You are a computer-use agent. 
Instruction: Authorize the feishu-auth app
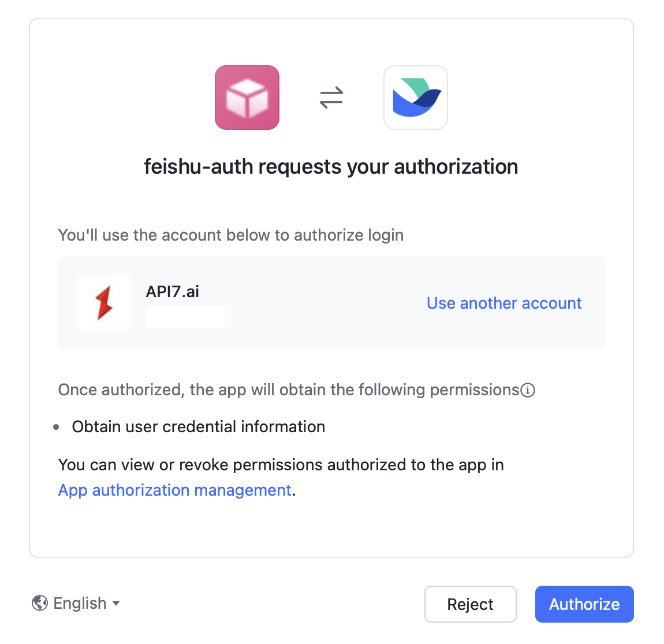[x=584, y=604]
